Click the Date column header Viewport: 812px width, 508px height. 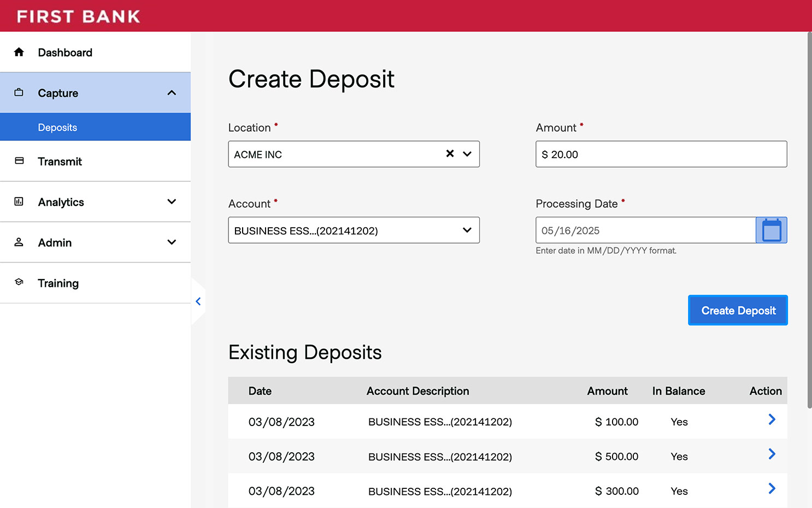coord(260,391)
